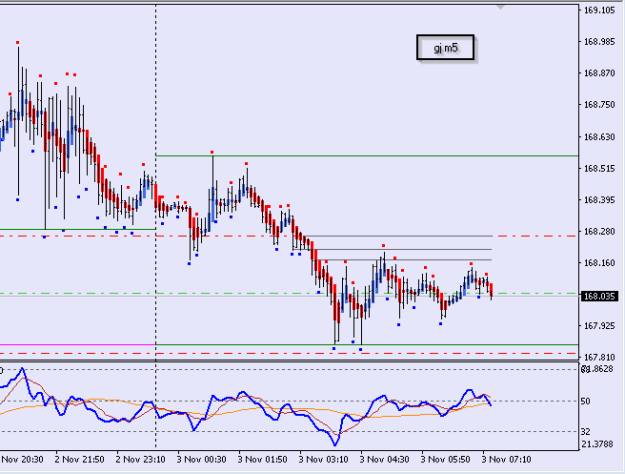625x474 pixels.
Task: Click time label 3 Nov 01:50
Action: (x=263, y=460)
